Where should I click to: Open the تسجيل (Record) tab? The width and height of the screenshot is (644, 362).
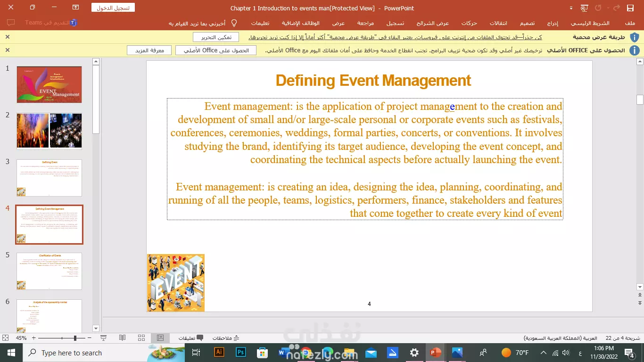(x=395, y=23)
